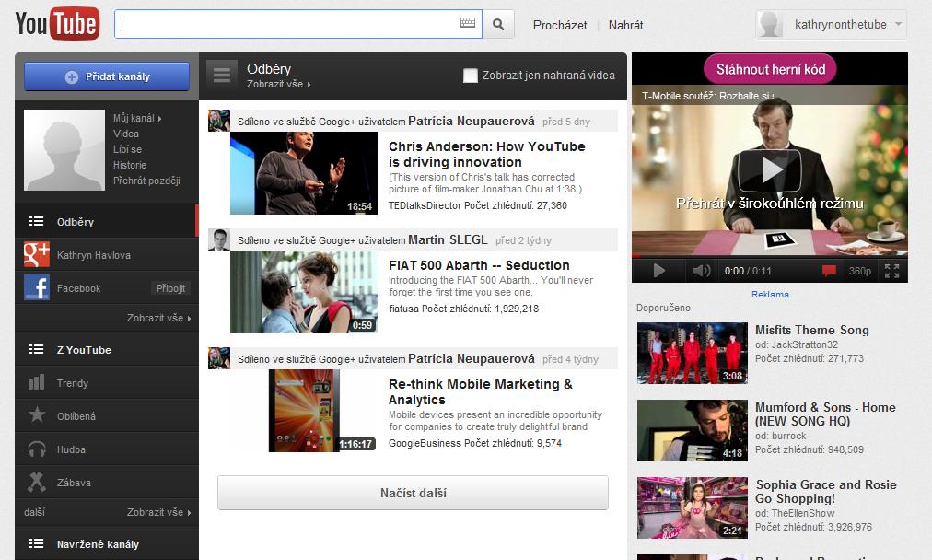Open Mumford & Sons thumbnail 4:18
Viewport: 932px width, 560px height.
coord(693,430)
